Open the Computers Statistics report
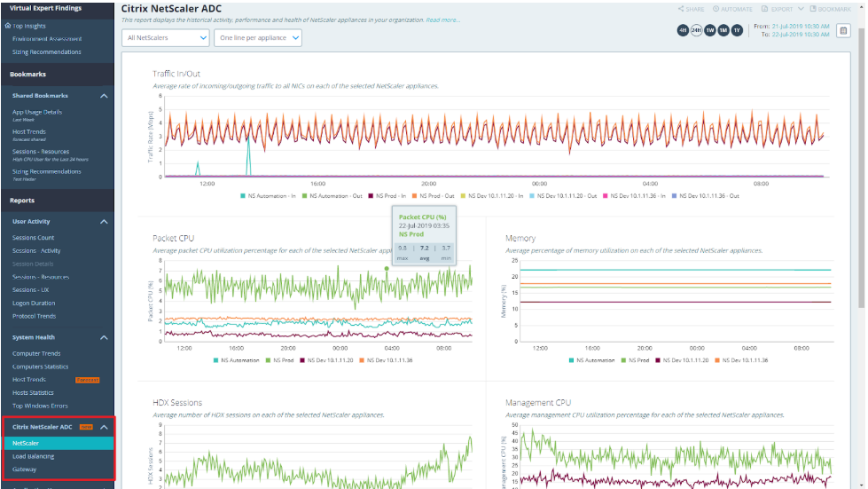 coord(41,367)
